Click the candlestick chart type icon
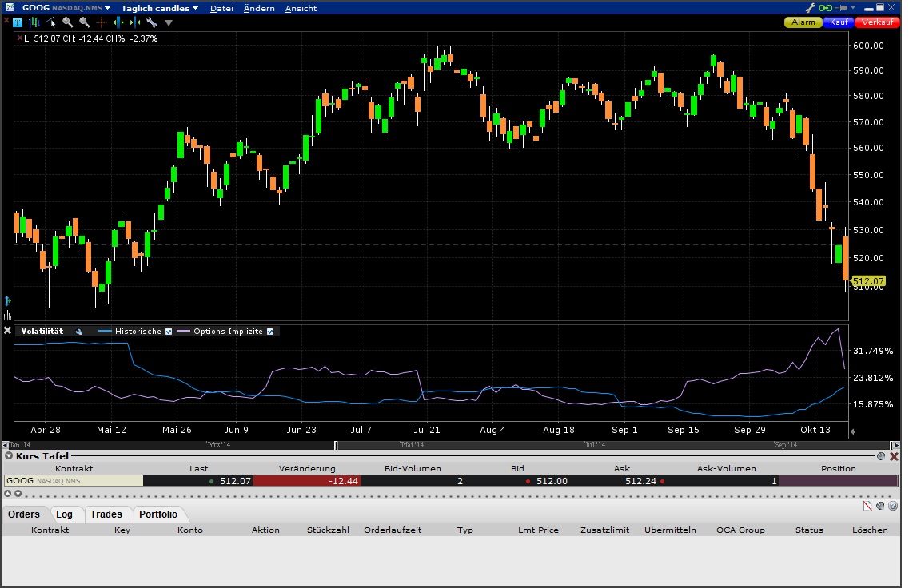The image size is (921, 588). click(34, 22)
